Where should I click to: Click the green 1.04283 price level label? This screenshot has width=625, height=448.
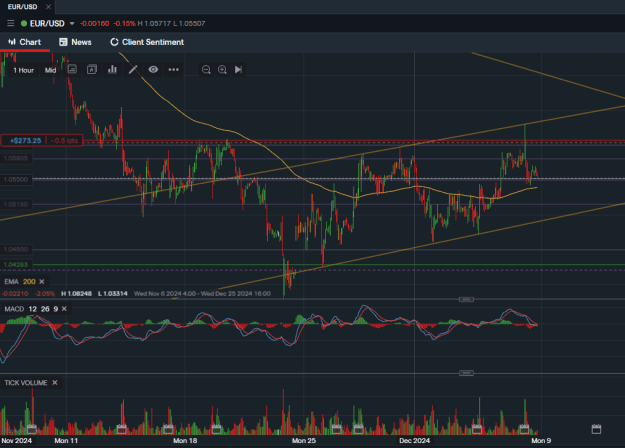(x=16, y=265)
